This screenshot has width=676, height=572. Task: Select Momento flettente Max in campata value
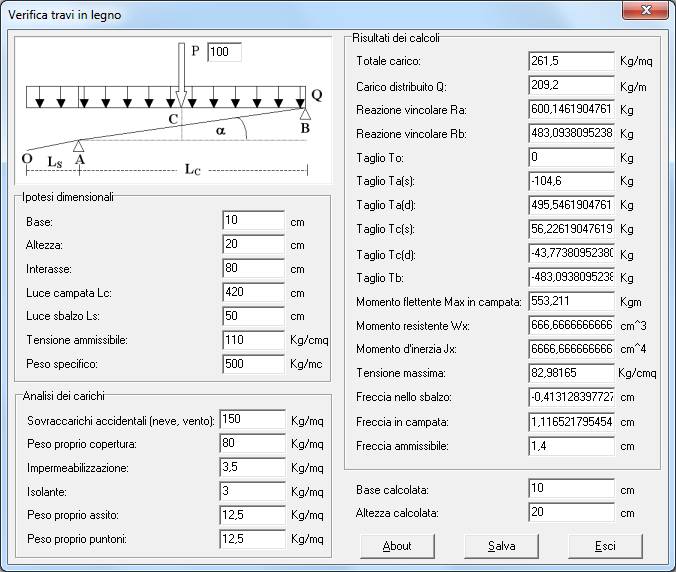pos(571,301)
